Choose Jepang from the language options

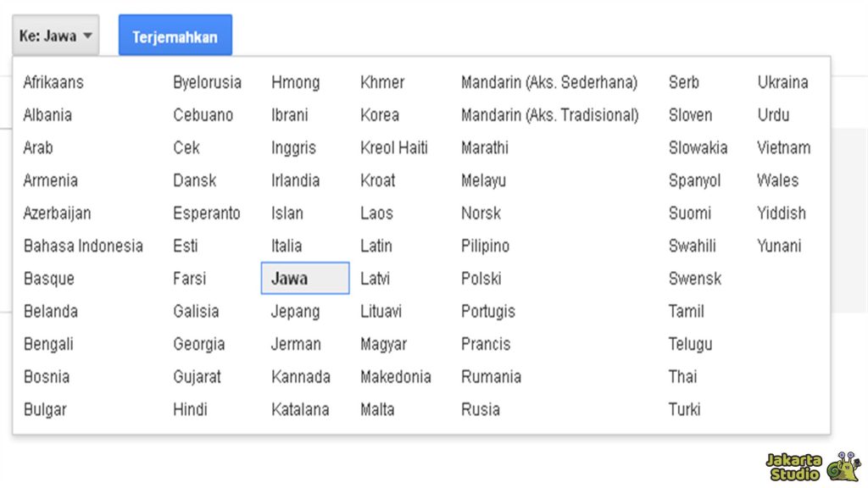coord(294,312)
